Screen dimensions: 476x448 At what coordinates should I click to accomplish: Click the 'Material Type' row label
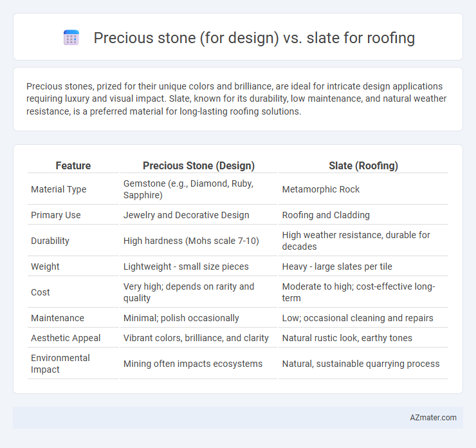click(59, 189)
